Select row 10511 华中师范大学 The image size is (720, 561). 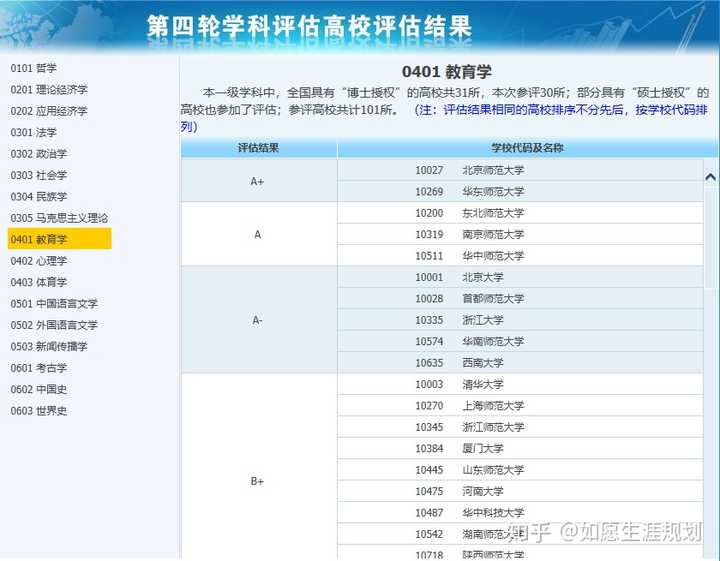(520, 256)
